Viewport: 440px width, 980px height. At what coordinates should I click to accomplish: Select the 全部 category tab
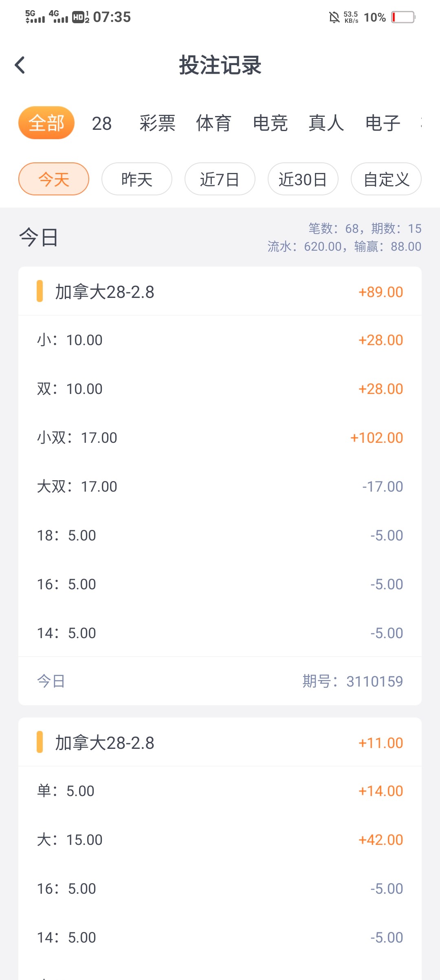[x=46, y=123]
